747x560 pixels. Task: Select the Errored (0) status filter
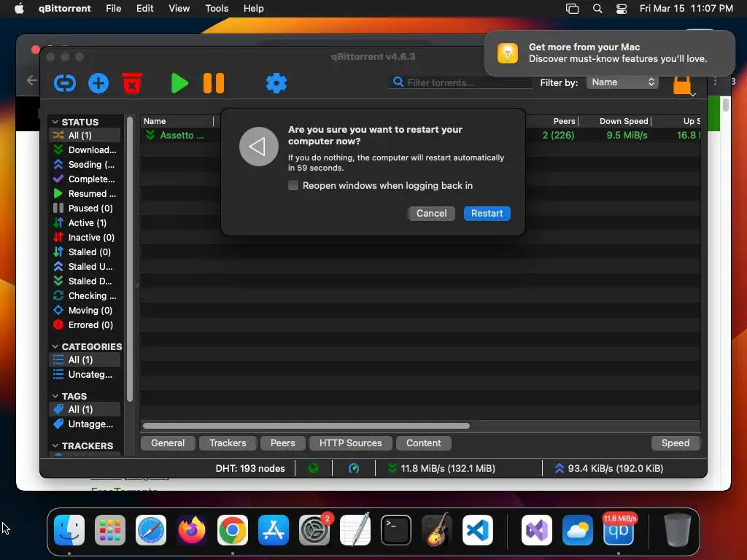click(x=85, y=325)
